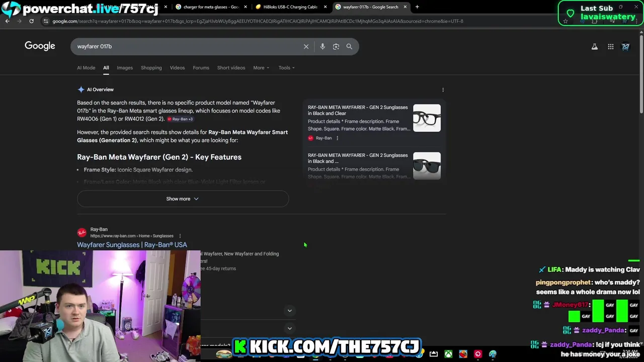Switch to AI Mode tab
Viewport: 644px width, 362px height.
(x=86, y=68)
